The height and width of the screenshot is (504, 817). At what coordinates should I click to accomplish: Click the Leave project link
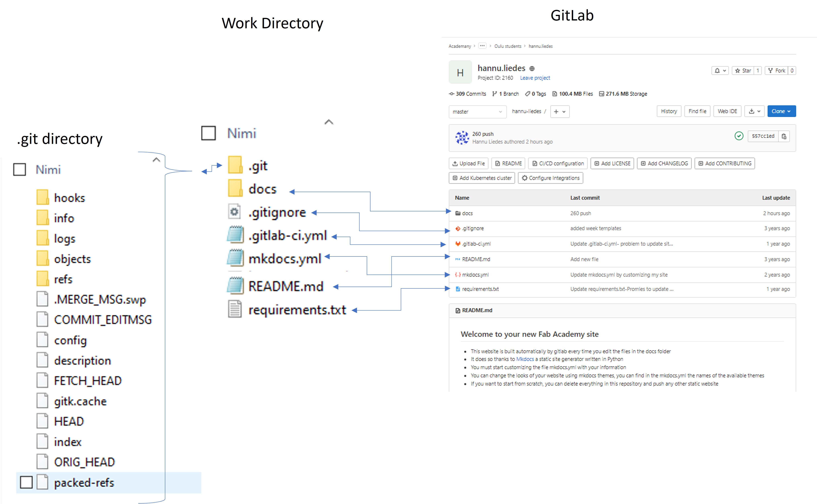[x=535, y=78]
